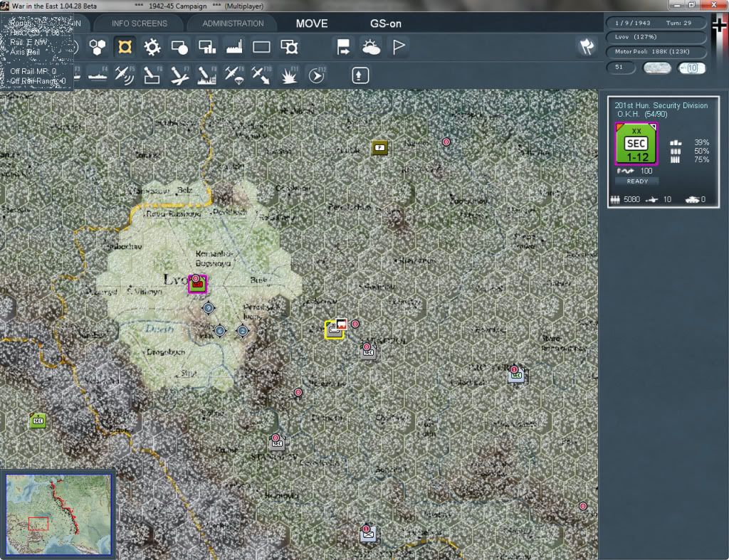This screenshot has width=729, height=560.
Task: Click the READY status label
Action: point(637,181)
